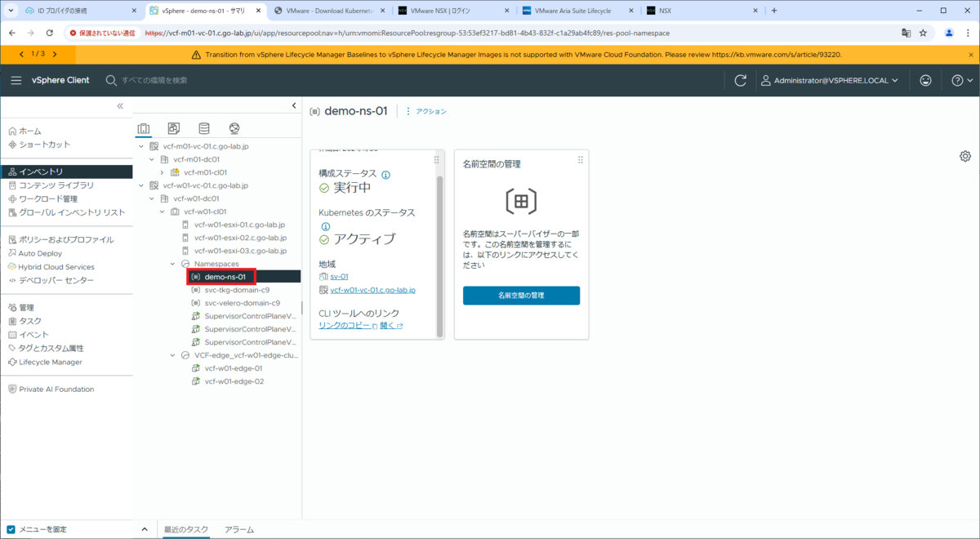This screenshot has width=980, height=539.
Task: Click the browser back arrow
Action: [x=11, y=33]
